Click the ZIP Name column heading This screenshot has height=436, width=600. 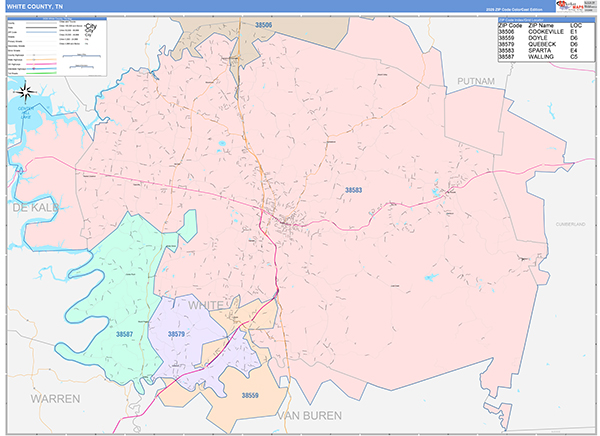coord(541,26)
